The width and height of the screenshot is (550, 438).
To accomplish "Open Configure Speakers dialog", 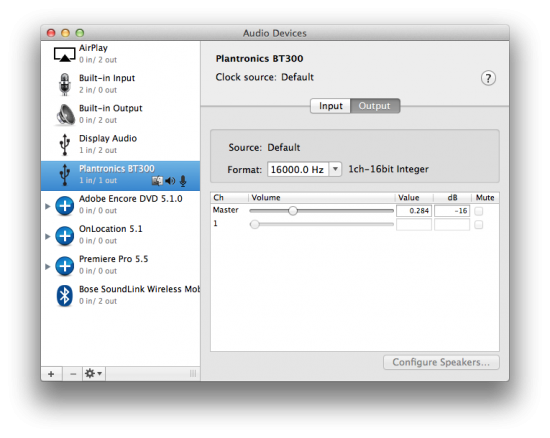I will (x=441, y=362).
